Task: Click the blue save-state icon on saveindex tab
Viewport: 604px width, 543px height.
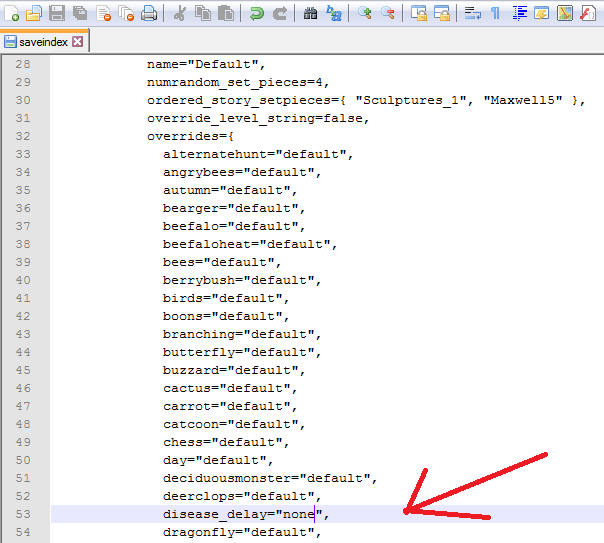Action: (10, 42)
